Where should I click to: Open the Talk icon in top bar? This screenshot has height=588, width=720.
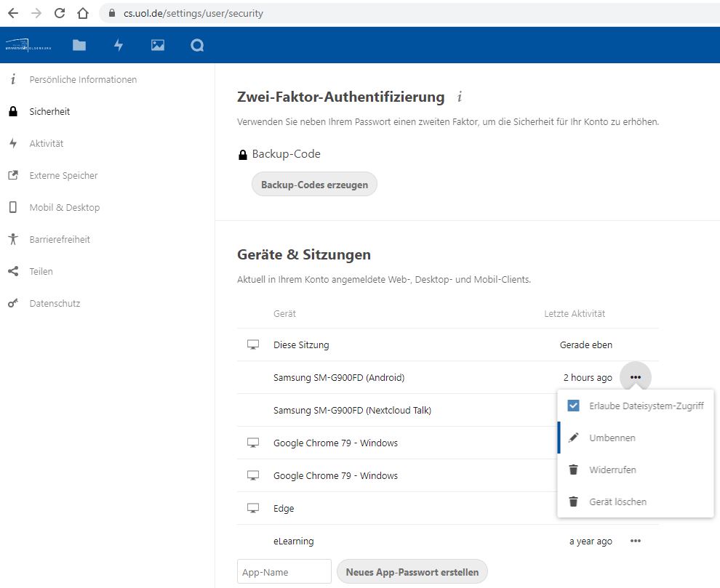197,45
